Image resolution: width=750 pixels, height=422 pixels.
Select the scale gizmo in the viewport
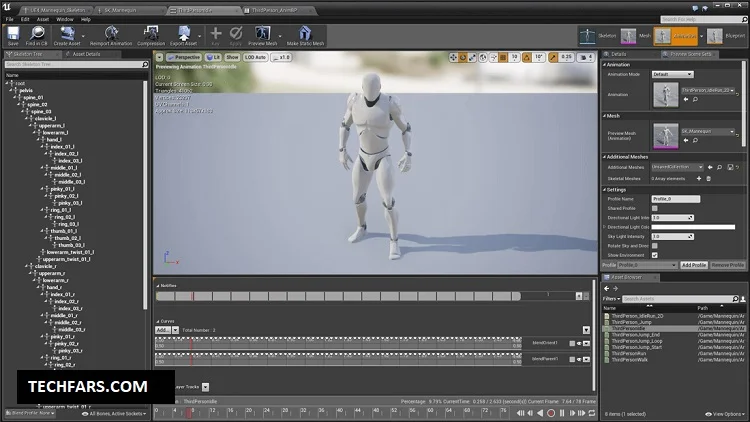coord(472,57)
